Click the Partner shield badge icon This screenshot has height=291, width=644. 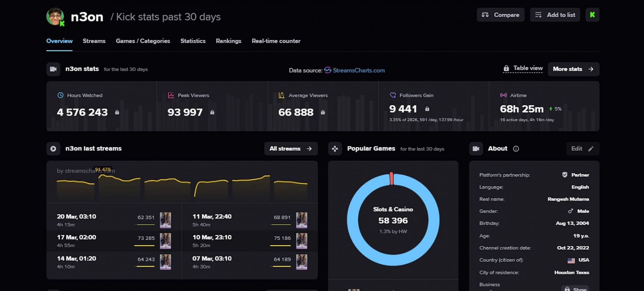pos(565,175)
